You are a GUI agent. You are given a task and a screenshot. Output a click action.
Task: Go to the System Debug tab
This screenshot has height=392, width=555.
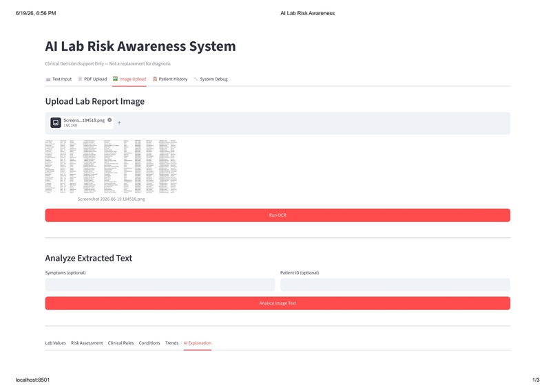(211, 79)
